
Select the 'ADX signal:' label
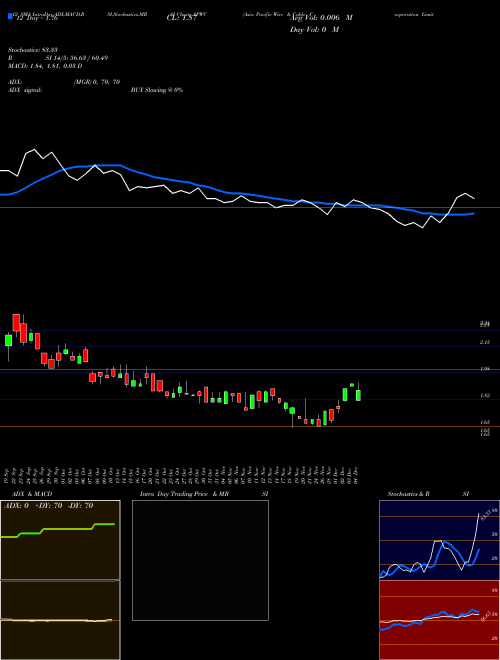tap(25, 90)
